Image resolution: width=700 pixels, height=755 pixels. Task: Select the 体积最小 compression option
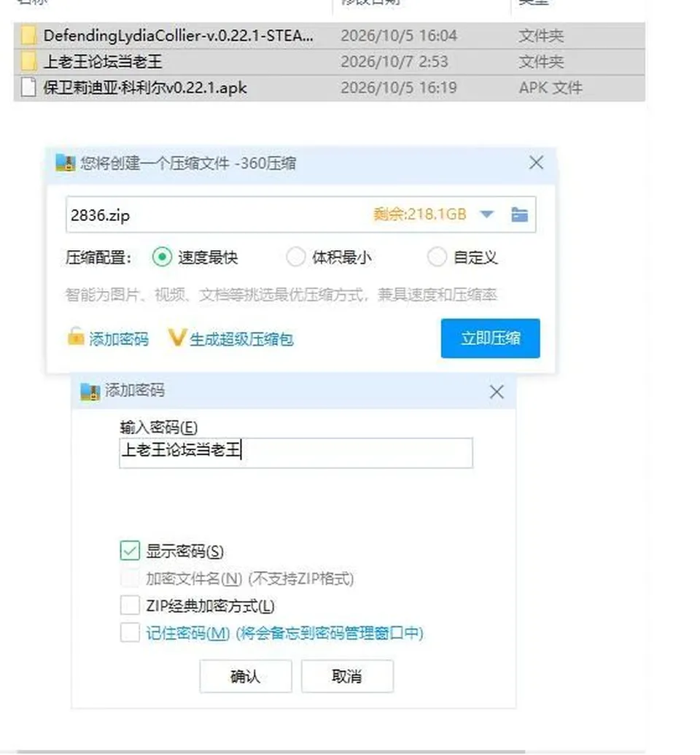pos(295,257)
